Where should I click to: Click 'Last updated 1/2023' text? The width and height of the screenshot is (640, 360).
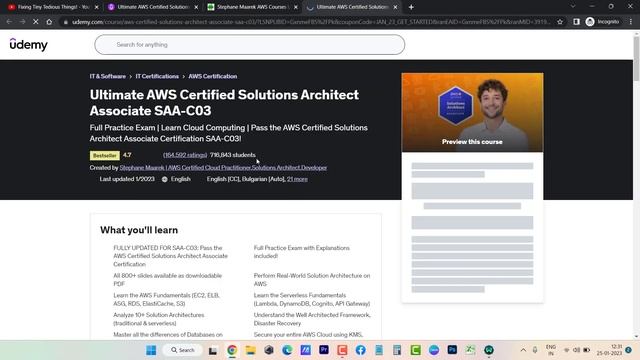pyautogui.click(x=127, y=179)
